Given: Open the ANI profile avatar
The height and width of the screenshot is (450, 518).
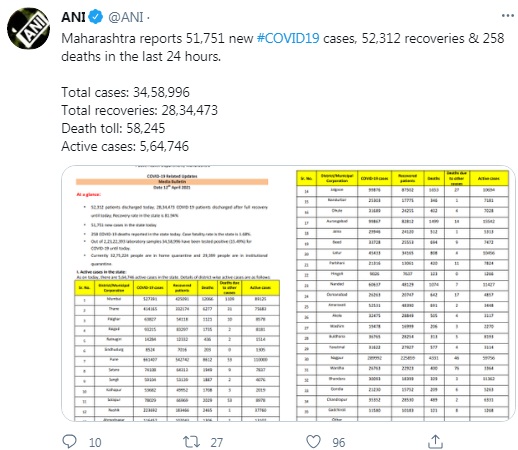Looking at the screenshot, I should point(28,28).
